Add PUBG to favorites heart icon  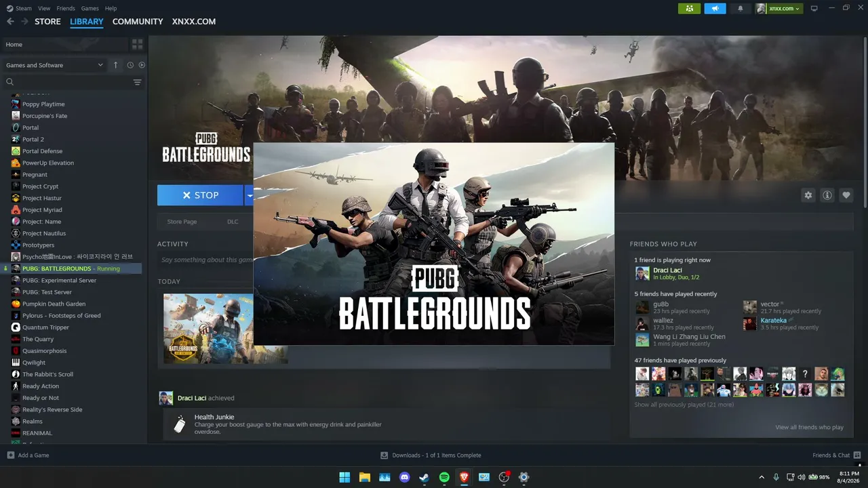pyautogui.click(x=846, y=195)
